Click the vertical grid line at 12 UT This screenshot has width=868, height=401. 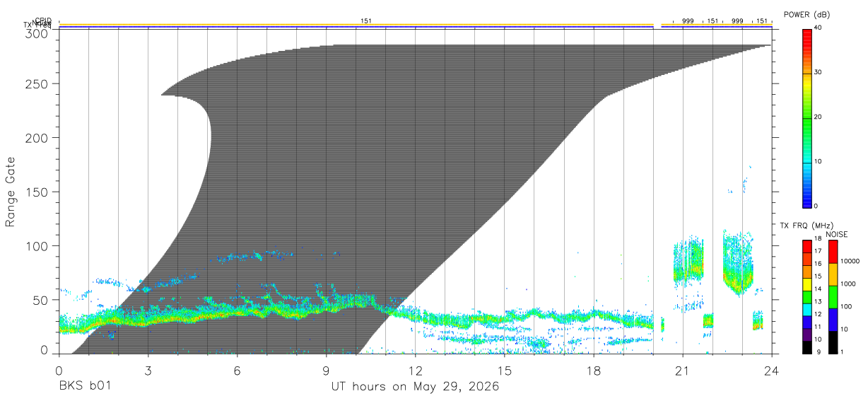point(416,191)
